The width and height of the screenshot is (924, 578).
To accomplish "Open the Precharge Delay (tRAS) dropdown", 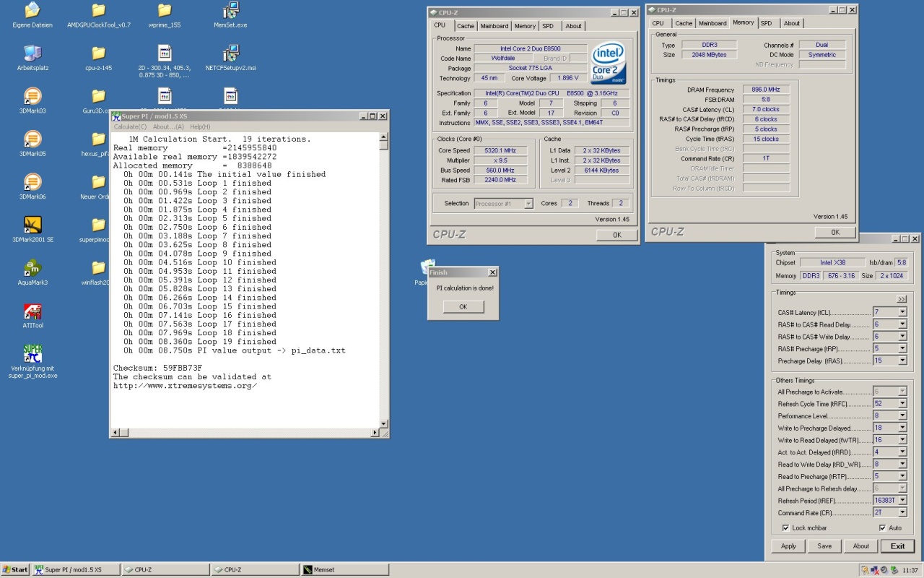I will 902,361.
